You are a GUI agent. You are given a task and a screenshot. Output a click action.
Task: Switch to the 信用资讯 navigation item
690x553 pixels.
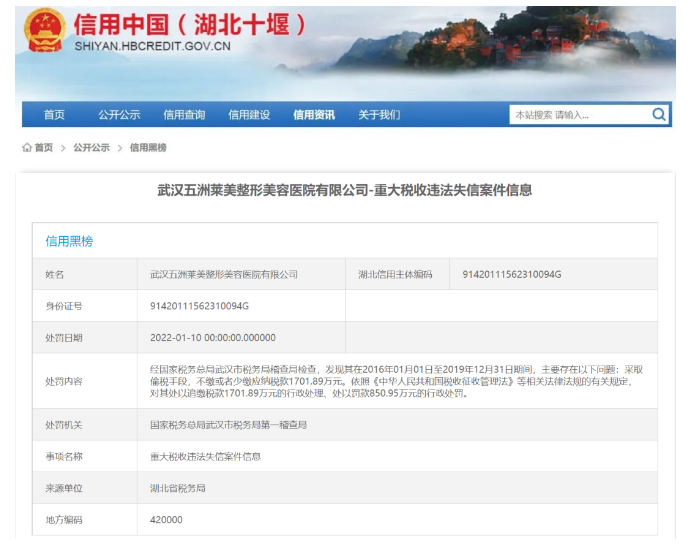tap(314, 115)
